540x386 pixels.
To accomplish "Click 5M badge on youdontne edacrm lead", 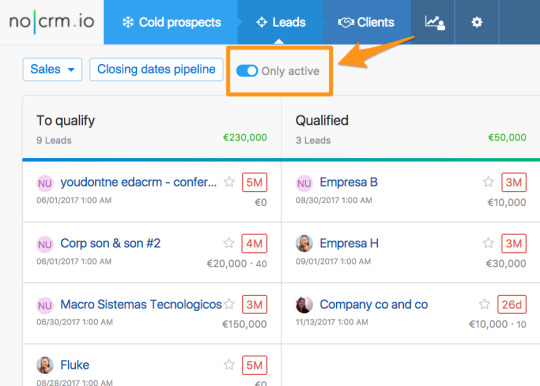I will [x=255, y=182].
